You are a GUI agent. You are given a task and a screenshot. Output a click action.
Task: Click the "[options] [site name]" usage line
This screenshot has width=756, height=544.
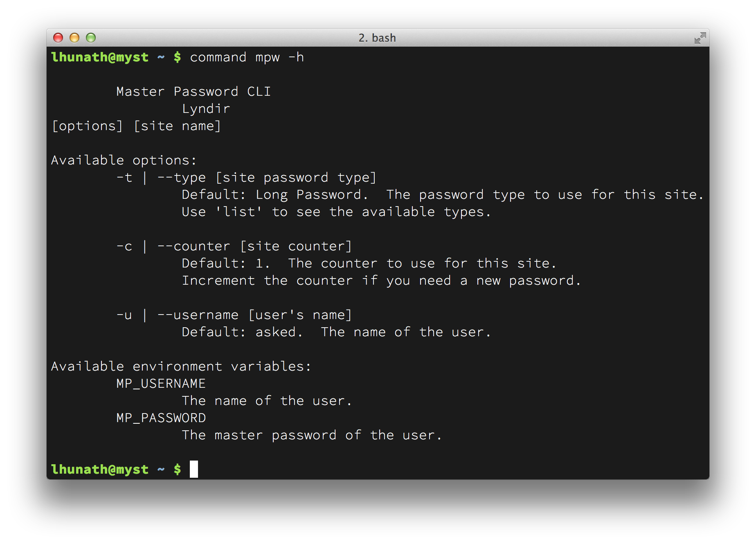pos(136,126)
